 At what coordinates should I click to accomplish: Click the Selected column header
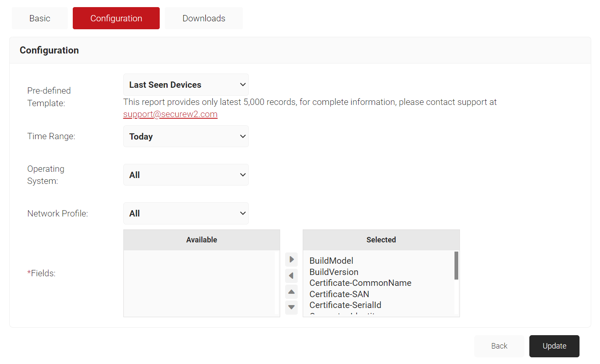tap(381, 240)
